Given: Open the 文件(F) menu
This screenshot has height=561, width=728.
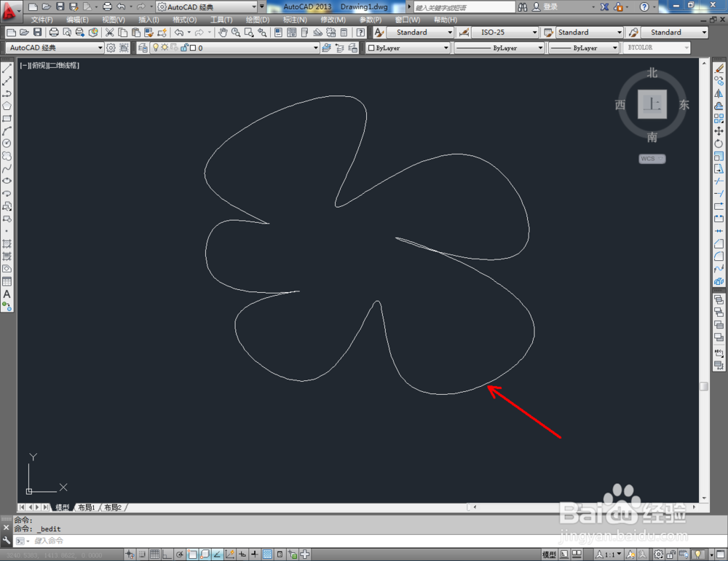Looking at the screenshot, I should click(41, 20).
